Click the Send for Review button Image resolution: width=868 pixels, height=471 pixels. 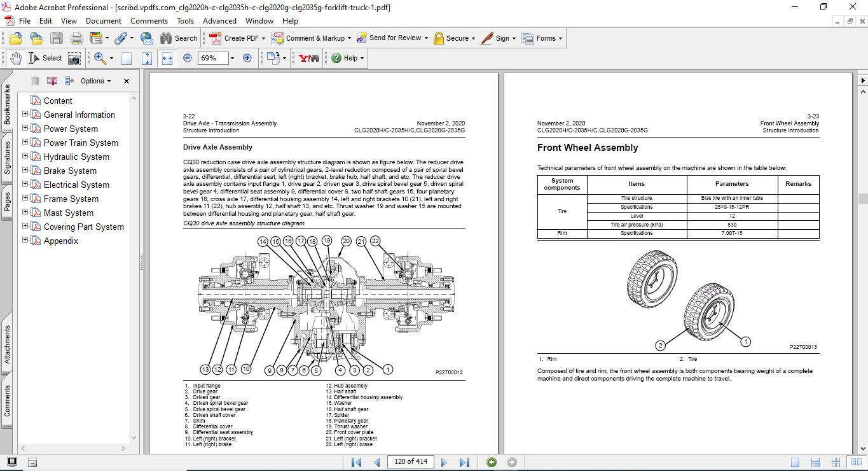[x=392, y=38]
